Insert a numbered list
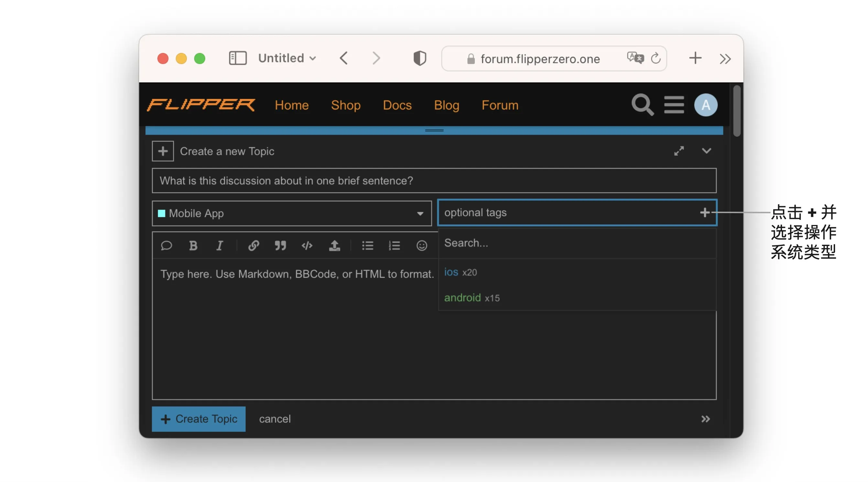 pyautogui.click(x=394, y=246)
